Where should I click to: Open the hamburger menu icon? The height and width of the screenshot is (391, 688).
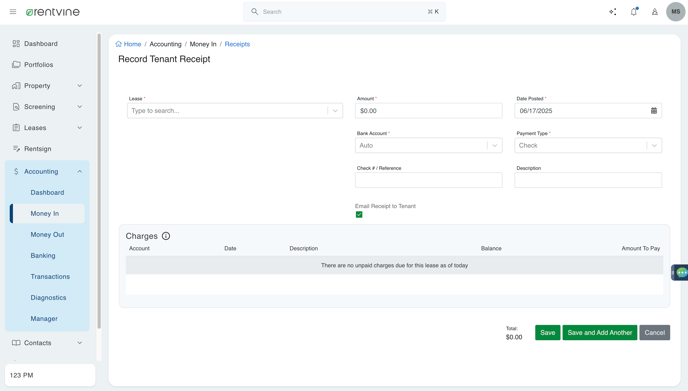pyautogui.click(x=13, y=12)
